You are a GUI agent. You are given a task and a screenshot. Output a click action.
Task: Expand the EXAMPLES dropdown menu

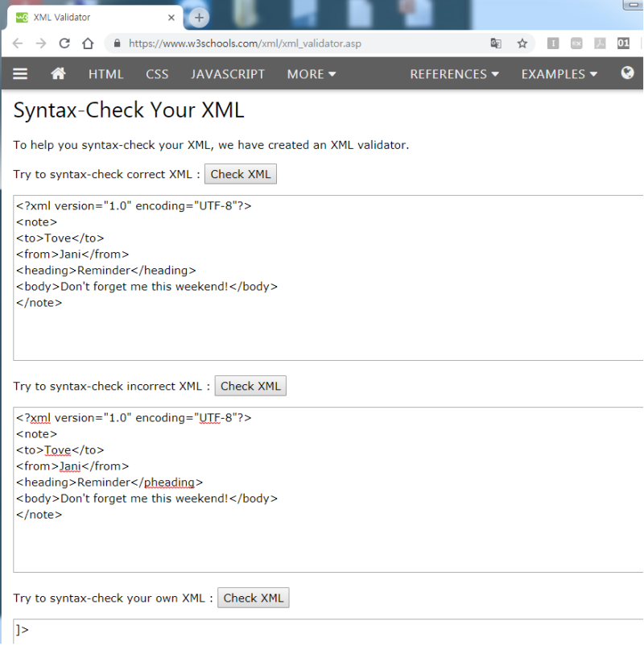click(559, 73)
